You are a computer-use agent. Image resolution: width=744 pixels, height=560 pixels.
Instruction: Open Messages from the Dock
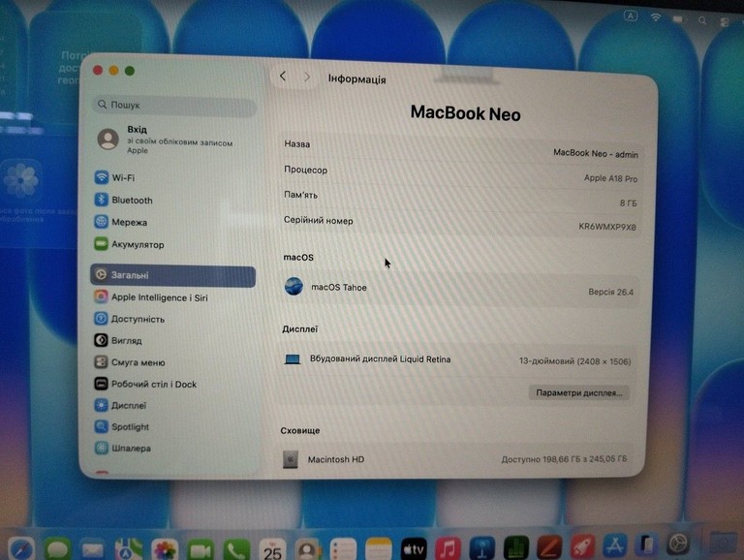[57, 549]
